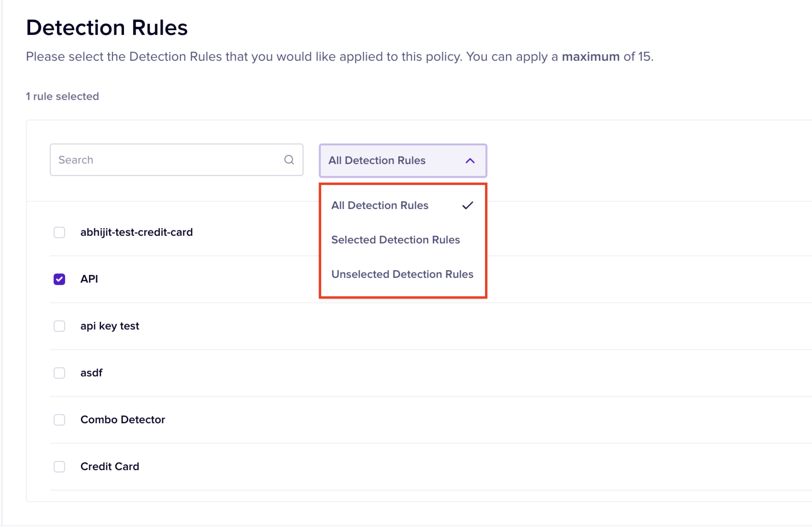Click the magnifier icon in the search box

[289, 160]
